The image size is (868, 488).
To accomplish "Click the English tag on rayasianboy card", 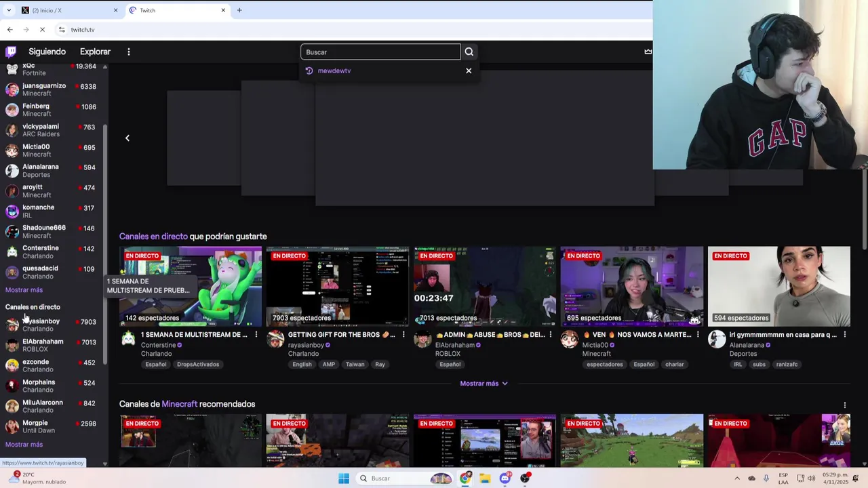I will 302,365.
